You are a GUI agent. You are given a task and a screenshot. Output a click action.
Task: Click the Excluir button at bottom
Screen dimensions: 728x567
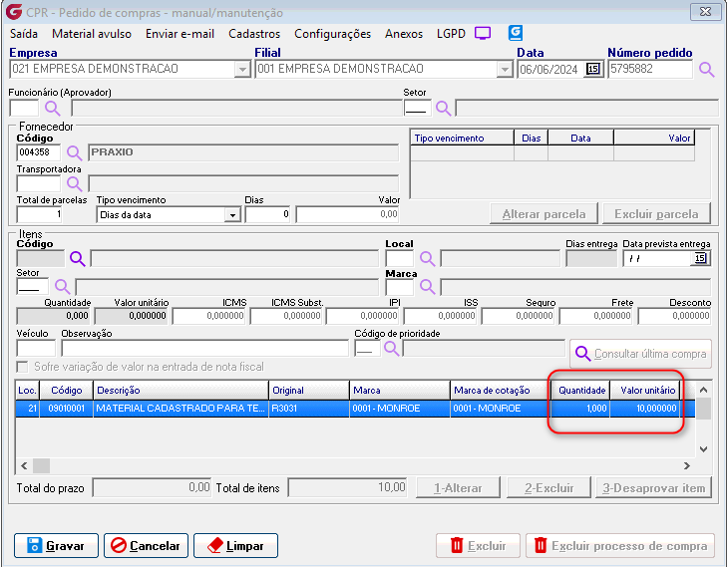point(478,546)
